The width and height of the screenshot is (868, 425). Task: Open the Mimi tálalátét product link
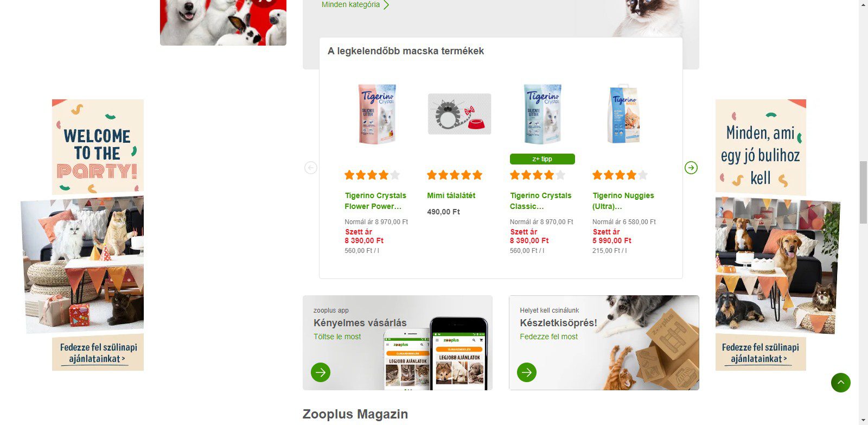coord(451,195)
